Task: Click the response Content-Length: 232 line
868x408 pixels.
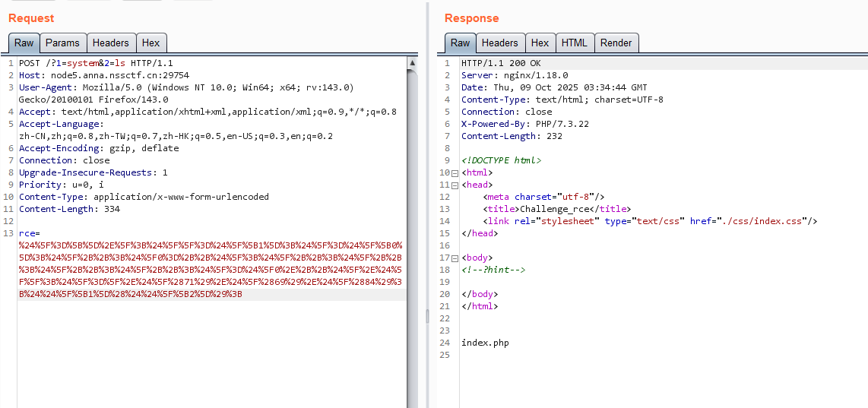Action: (x=512, y=136)
